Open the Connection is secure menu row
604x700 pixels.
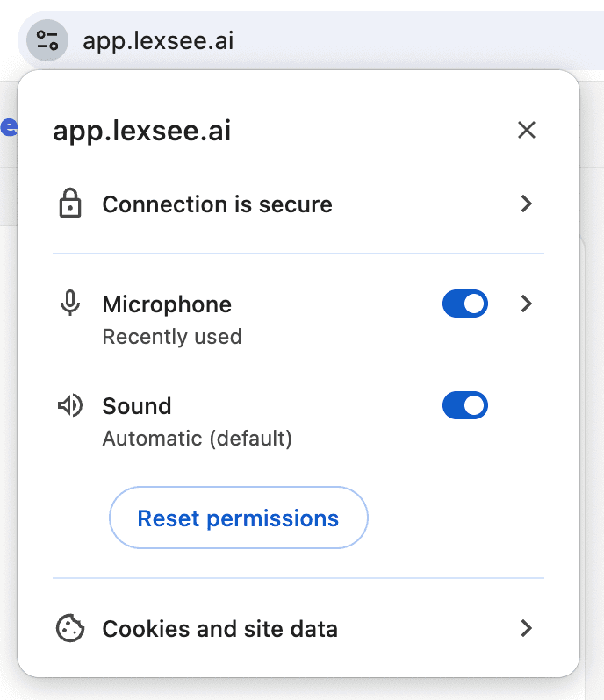point(298,204)
